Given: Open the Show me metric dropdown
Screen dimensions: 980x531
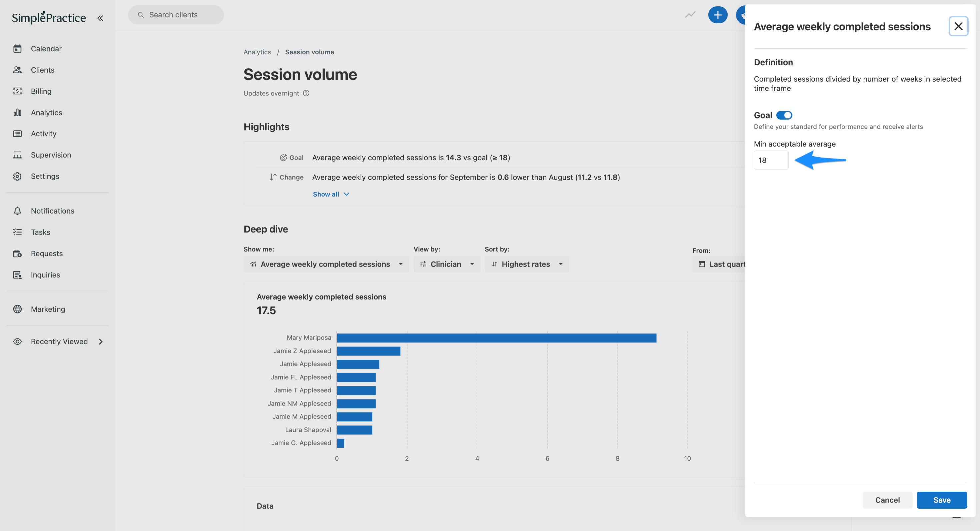Looking at the screenshot, I should (326, 264).
